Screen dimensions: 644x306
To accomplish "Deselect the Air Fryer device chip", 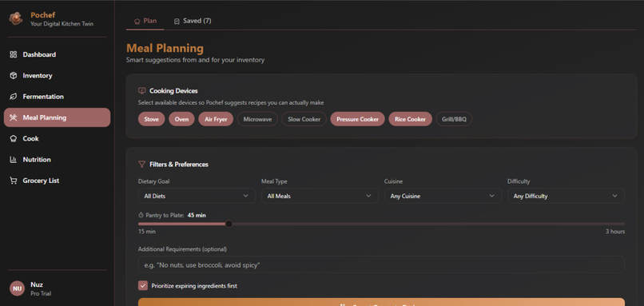I will (x=216, y=119).
